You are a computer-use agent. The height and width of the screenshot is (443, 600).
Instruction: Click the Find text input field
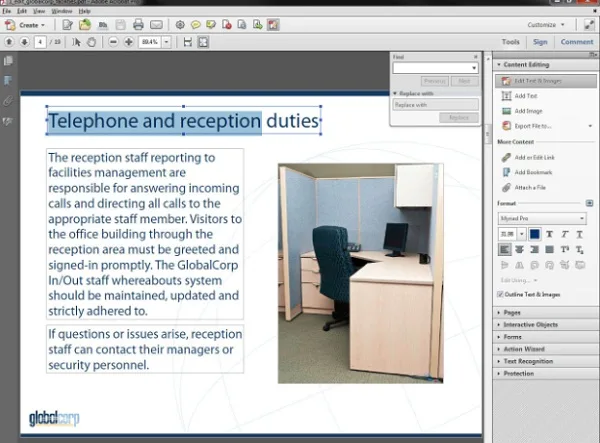[x=435, y=68]
